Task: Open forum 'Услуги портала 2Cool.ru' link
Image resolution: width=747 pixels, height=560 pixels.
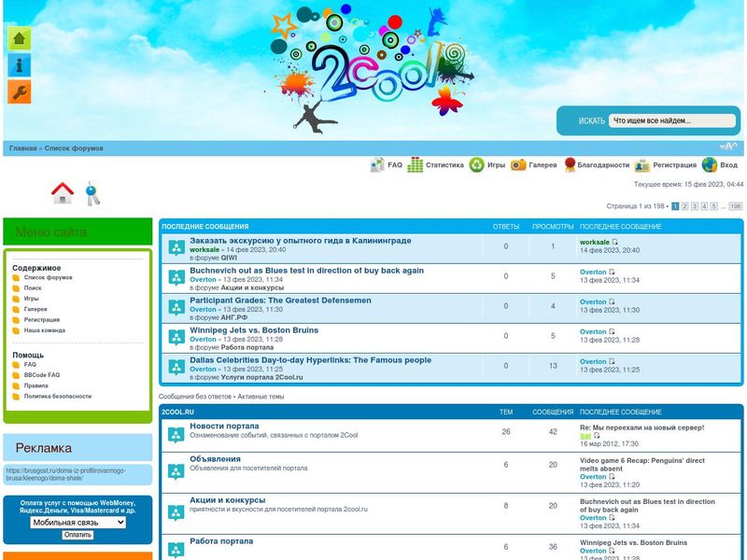Action: [x=262, y=377]
